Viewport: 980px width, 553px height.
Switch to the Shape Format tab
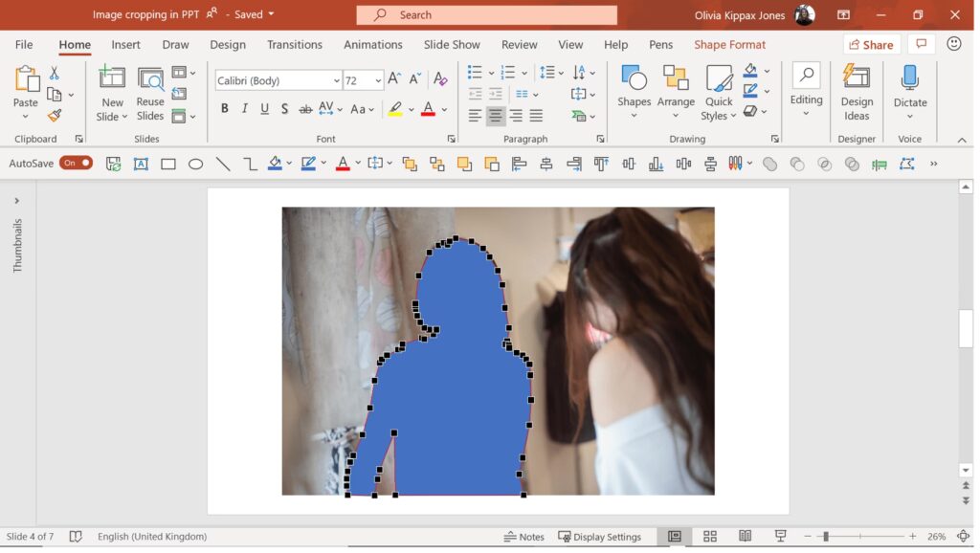[729, 44]
